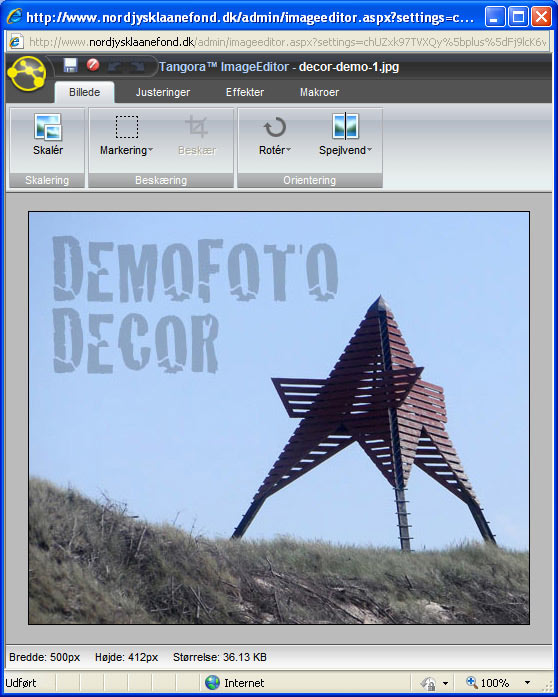Switch to the Effekter tab
The height and width of the screenshot is (697, 558).
(x=245, y=92)
